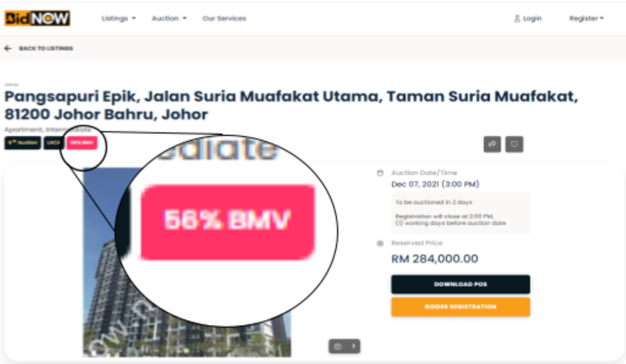The image size is (626, 364).
Task: Click the photo gallery counter icon
Action: (345, 346)
